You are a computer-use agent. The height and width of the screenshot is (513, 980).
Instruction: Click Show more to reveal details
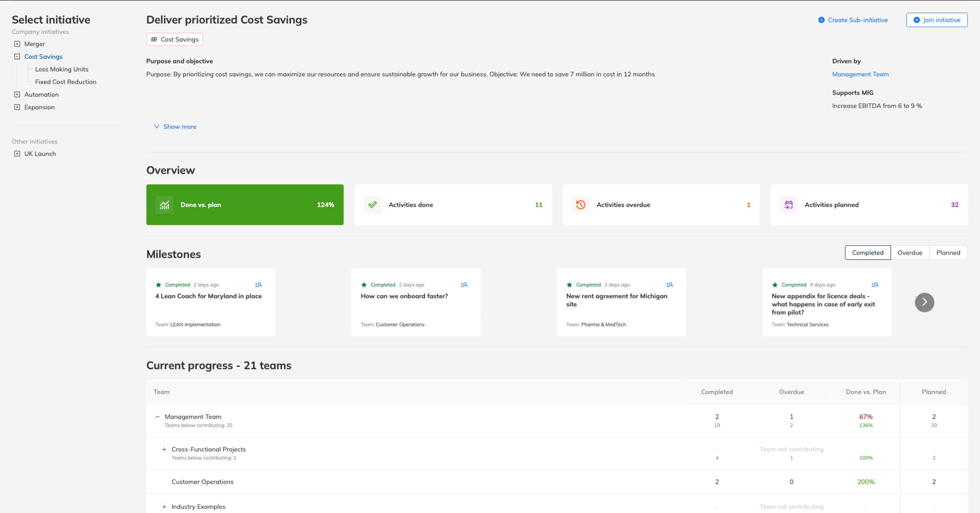click(x=175, y=126)
